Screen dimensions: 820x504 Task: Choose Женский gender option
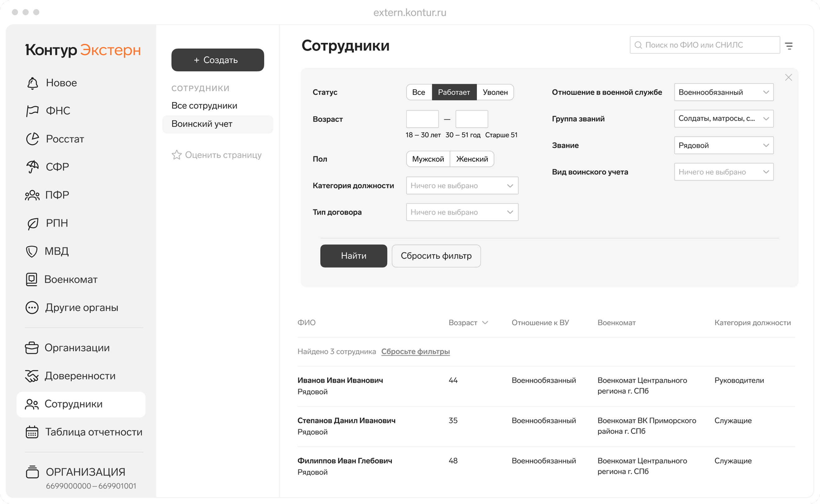472,159
